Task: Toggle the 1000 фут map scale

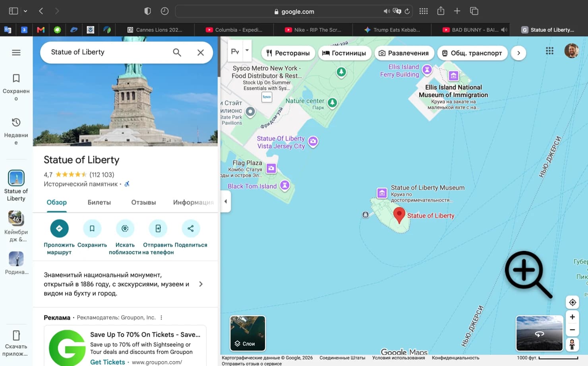Action: tap(547, 358)
